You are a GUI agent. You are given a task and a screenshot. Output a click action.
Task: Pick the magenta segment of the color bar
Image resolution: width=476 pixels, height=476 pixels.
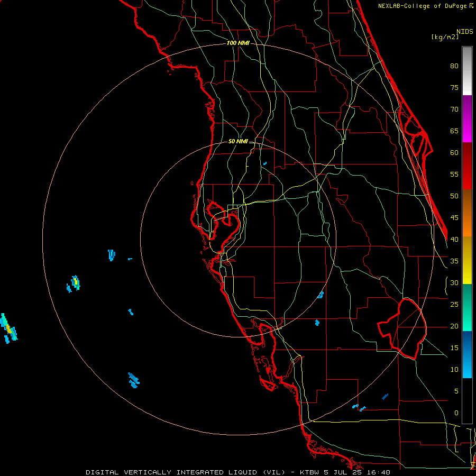click(467, 119)
